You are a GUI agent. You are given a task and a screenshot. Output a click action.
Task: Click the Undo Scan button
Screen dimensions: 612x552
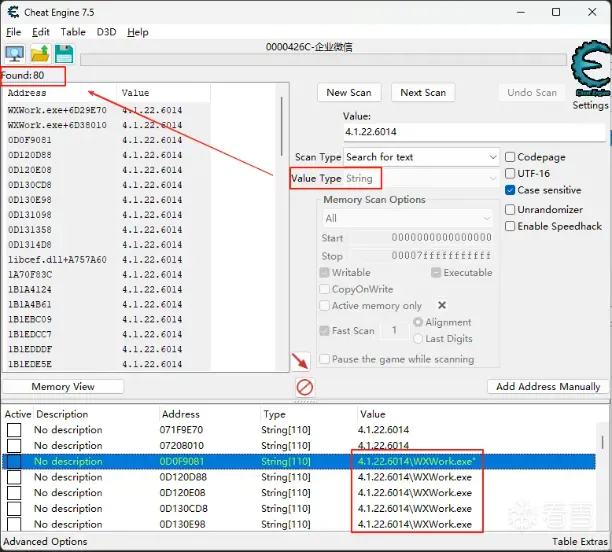tap(532, 93)
